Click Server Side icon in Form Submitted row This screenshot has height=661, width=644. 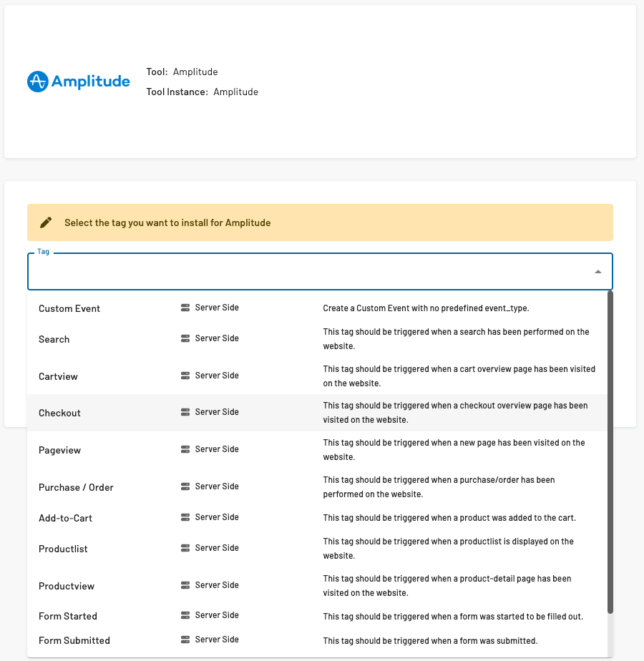185,640
